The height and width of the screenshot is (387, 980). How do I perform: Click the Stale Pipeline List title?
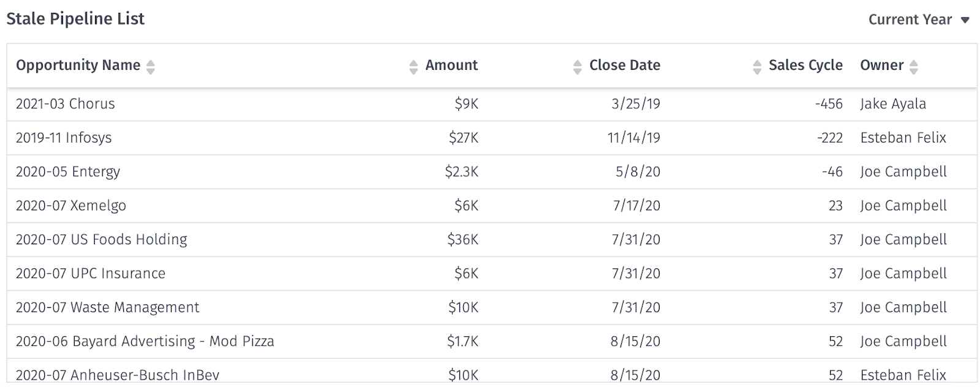pos(75,19)
